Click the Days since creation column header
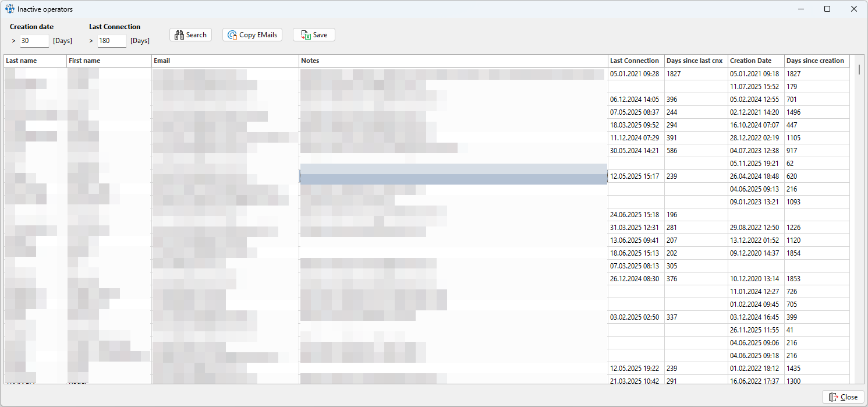Viewport: 868px width, 407px height. click(x=816, y=61)
